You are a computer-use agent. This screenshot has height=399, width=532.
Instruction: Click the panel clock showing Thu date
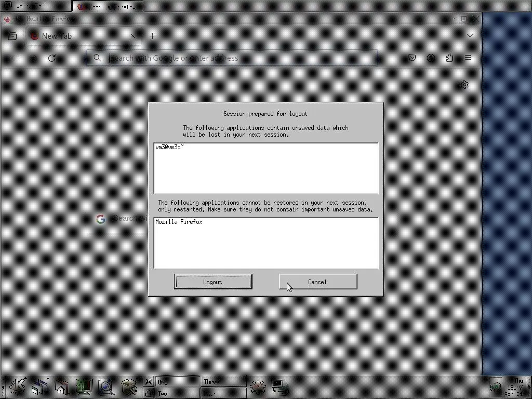tap(515, 388)
